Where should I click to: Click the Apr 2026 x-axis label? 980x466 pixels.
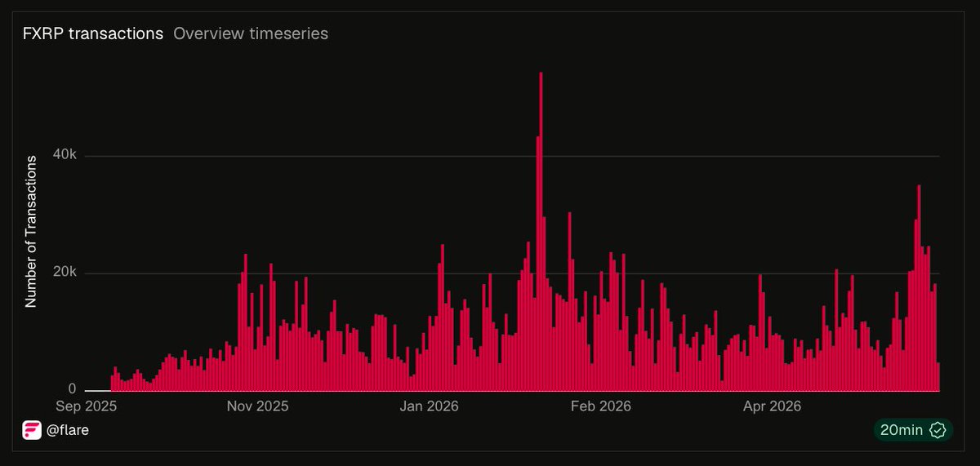(771, 406)
